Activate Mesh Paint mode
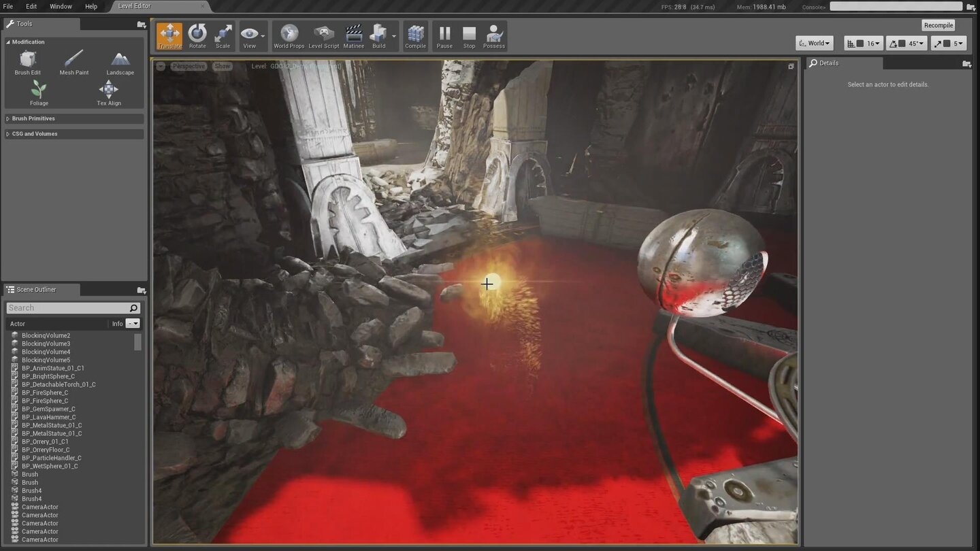The image size is (980, 551). tap(73, 61)
